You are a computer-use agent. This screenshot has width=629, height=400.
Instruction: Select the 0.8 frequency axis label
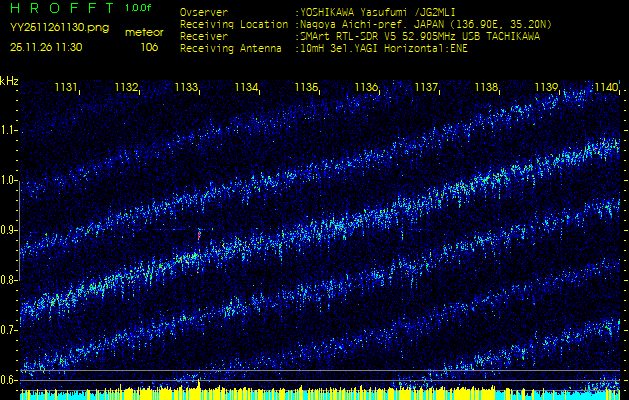tap(9, 280)
